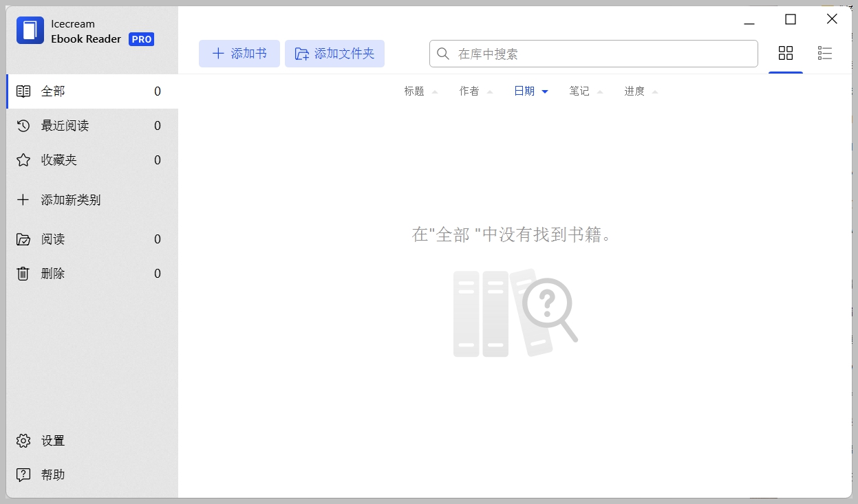Click the Icecream Ebook Reader logo icon
This screenshot has width=858, height=504.
click(28, 30)
